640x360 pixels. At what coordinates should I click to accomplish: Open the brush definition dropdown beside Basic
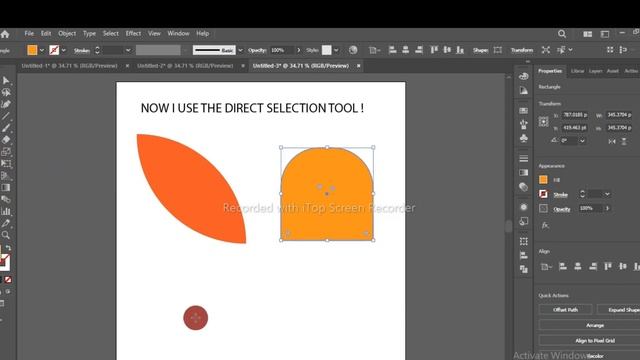(240, 50)
